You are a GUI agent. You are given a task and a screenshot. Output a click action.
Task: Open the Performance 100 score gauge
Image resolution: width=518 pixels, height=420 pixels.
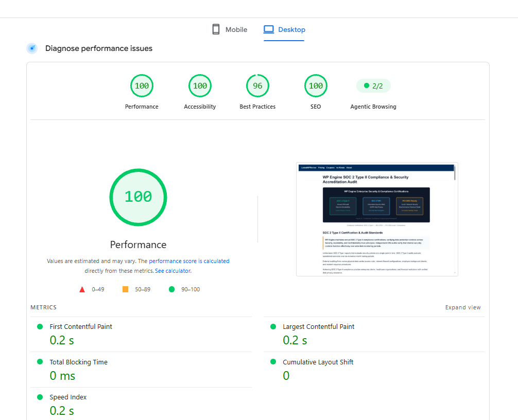coord(142,86)
